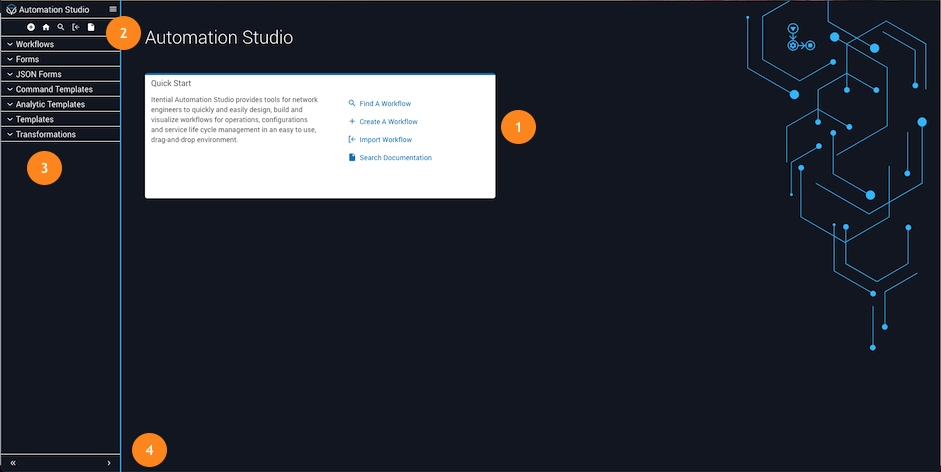
Task: Collapse the sidebar with the double-chevron icon
Action: click(13, 463)
